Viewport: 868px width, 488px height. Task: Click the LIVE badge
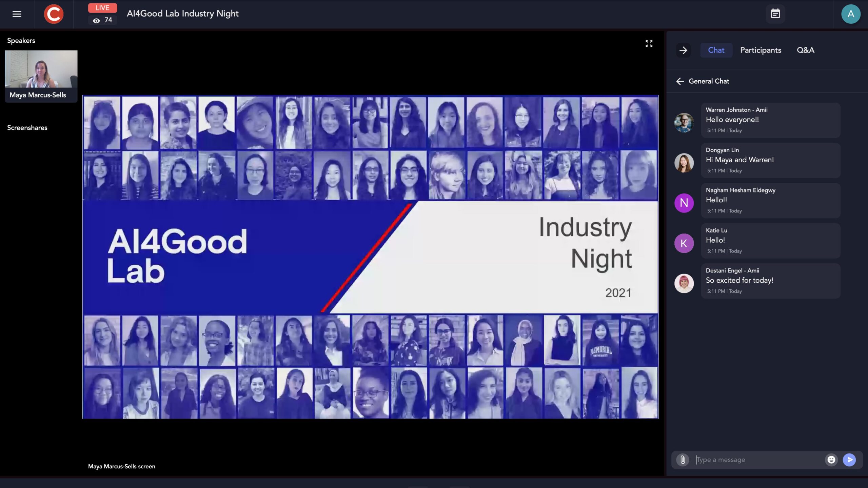102,8
